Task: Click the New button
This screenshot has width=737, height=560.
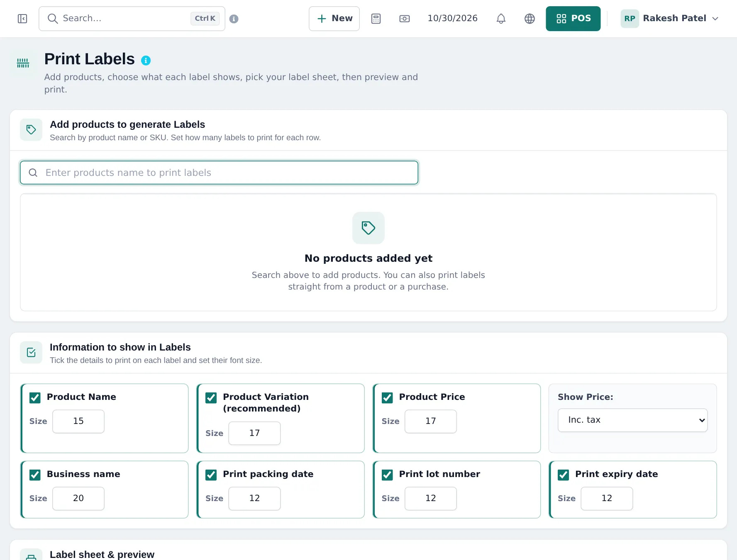Action: (334, 19)
